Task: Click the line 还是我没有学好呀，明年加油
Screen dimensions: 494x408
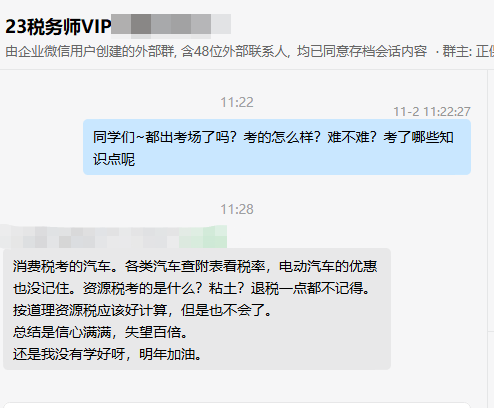Action: point(108,354)
